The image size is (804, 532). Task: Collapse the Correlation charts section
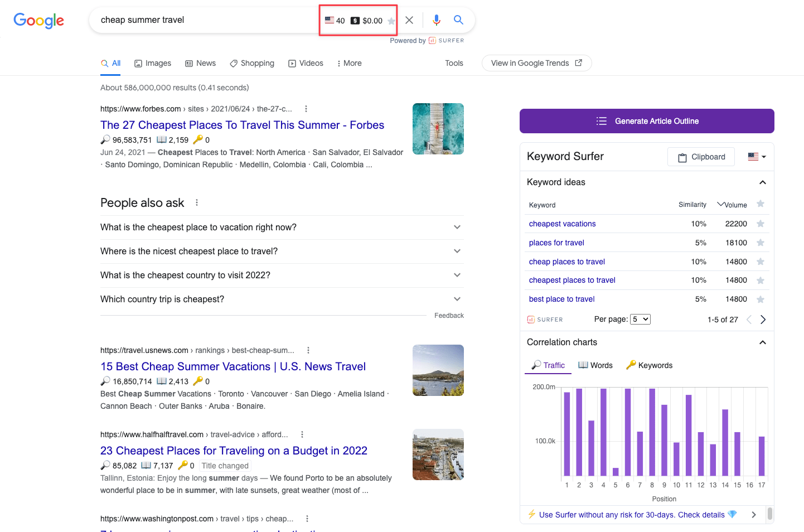point(763,342)
